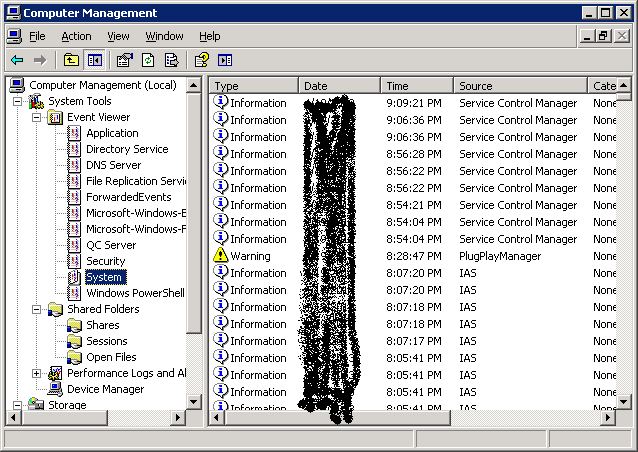Collapse the System Tools tree node
Screen dimensions: 638x452
pos(18,102)
